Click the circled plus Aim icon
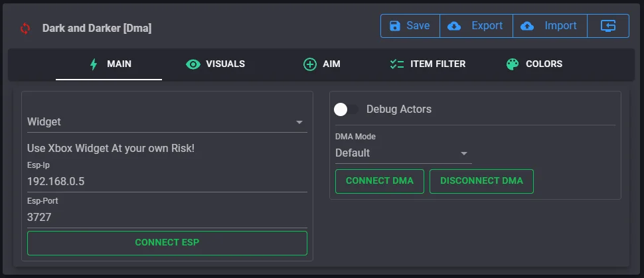 (310, 64)
